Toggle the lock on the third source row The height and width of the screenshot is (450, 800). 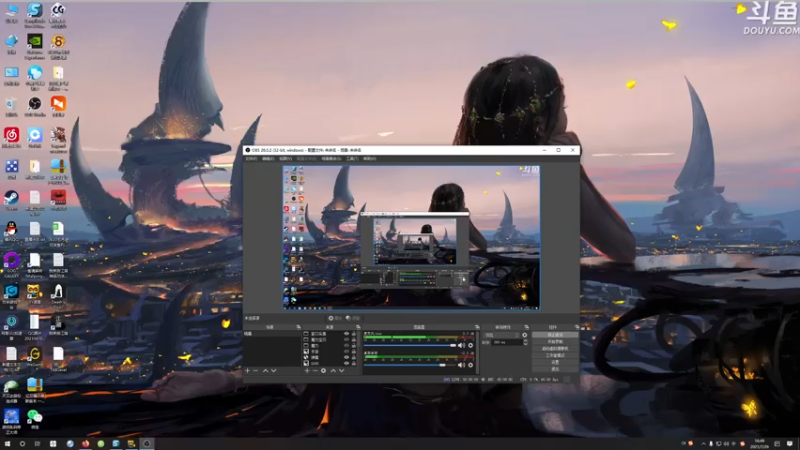(x=354, y=345)
